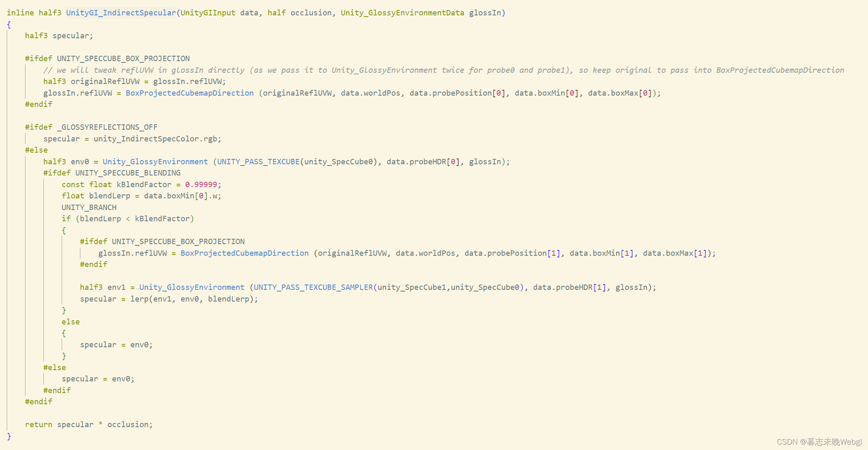Click the 'else' keyword after the if block
The height and width of the screenshot is (450, 868).
tap(71, 321)
